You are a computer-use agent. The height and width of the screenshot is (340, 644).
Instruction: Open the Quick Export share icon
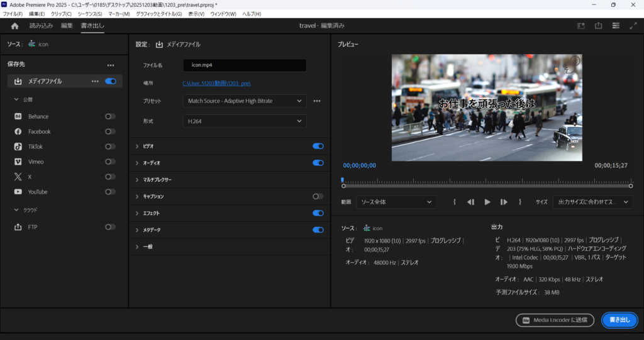(x=598, y=26)
